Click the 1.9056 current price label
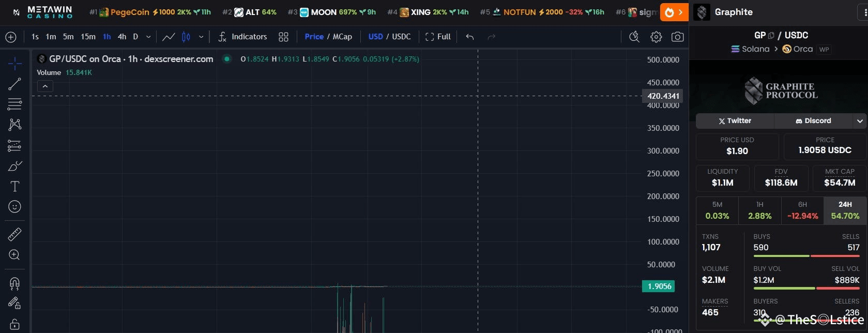 [658, 286]
